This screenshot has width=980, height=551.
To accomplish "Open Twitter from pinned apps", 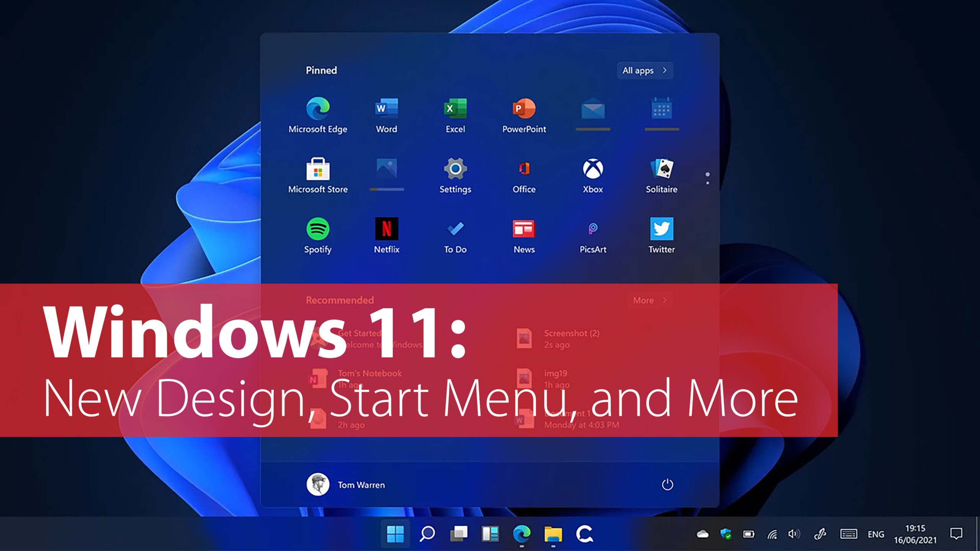I will pyautogui.click(x=662, y=235).
